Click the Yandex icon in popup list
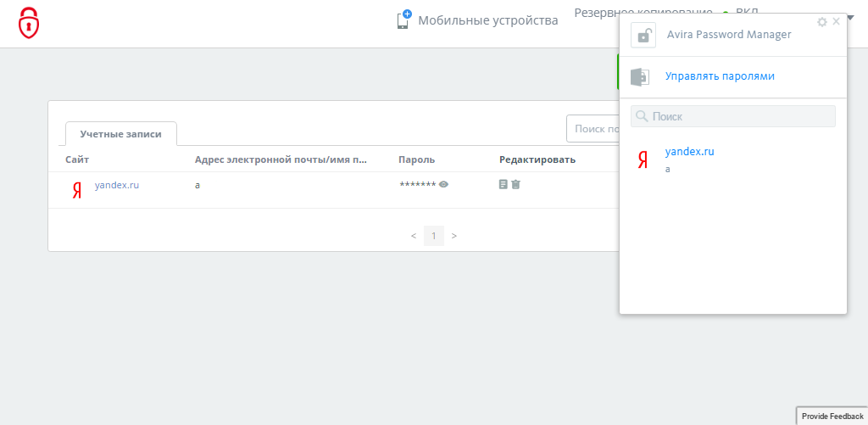The image size is (868, 425). [643, 160]
